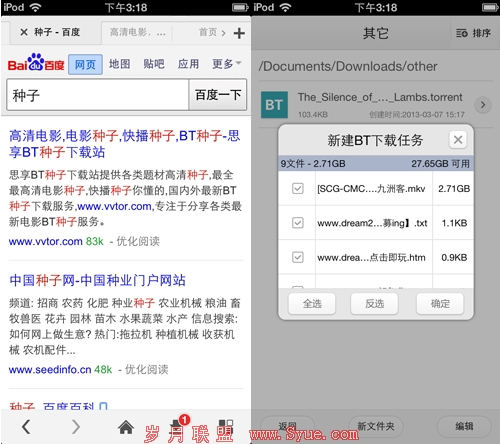Viewport: 500px width, 444px height.
Task: Select the 地图 search category
Action: (x=119, y=64)
